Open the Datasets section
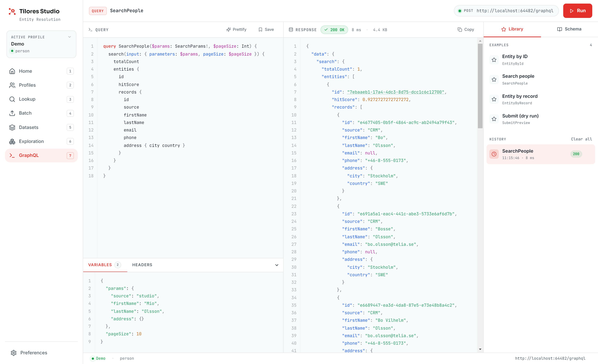This screenshot has width=598, height=364. point(41,127)
